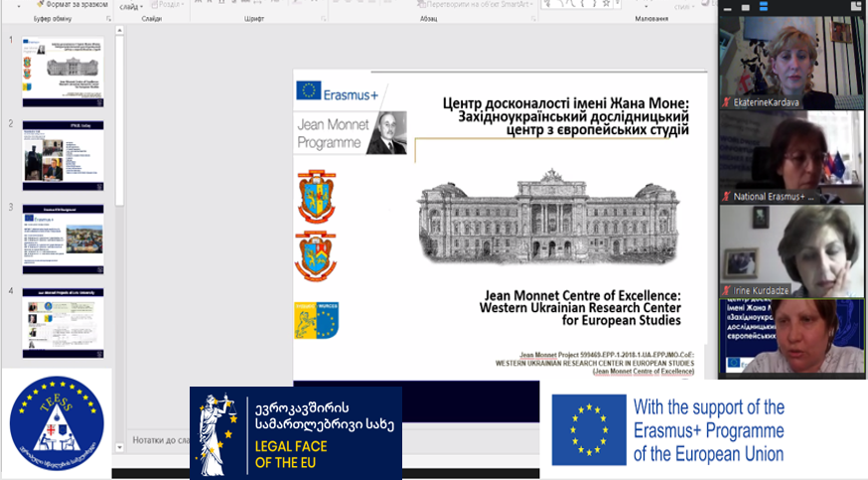Select the star shape in shapes gallery

pos(606,3)
